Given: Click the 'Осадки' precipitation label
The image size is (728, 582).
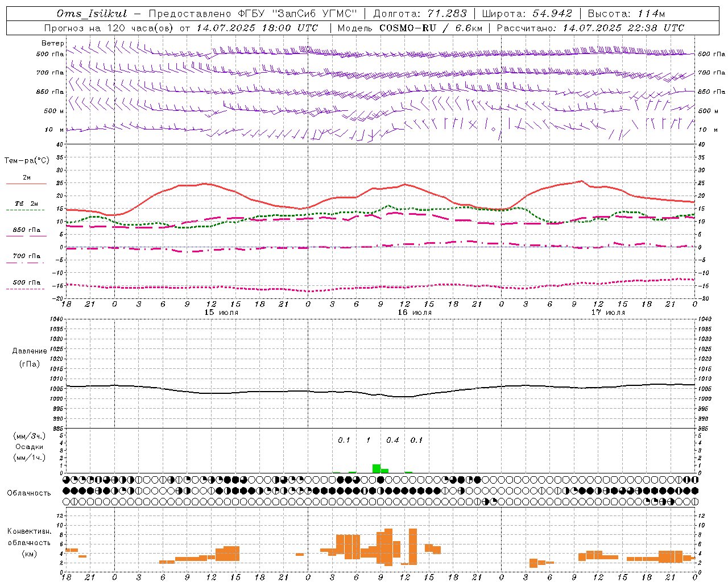Looking at the screenshot, I should coord(29,447).
